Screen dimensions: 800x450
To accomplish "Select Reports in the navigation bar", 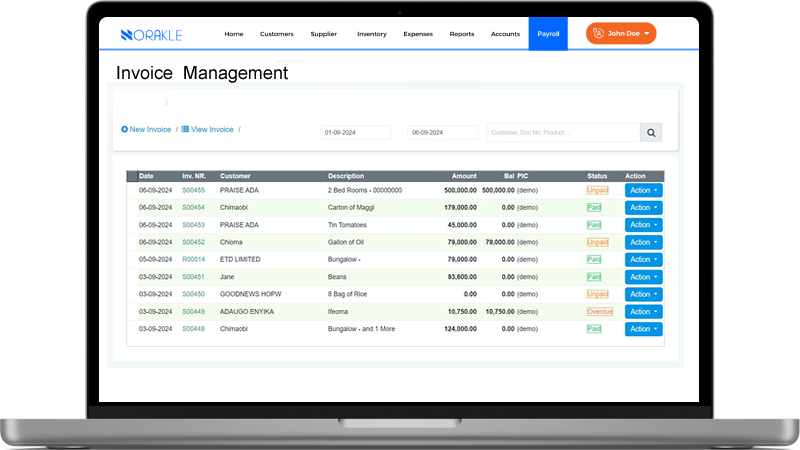I will 462,34.
